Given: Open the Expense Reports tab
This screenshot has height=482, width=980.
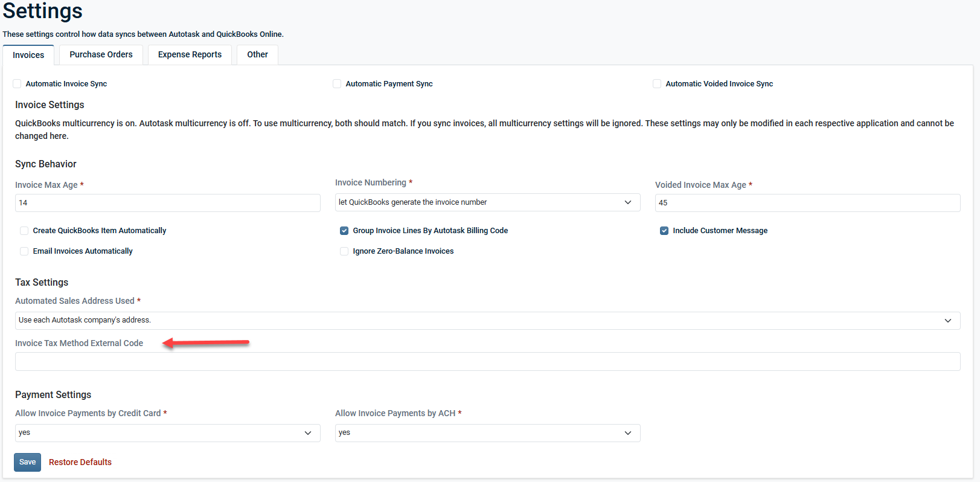Looking at the screenshot, I should pyautogui.click(x=190, y=54).
